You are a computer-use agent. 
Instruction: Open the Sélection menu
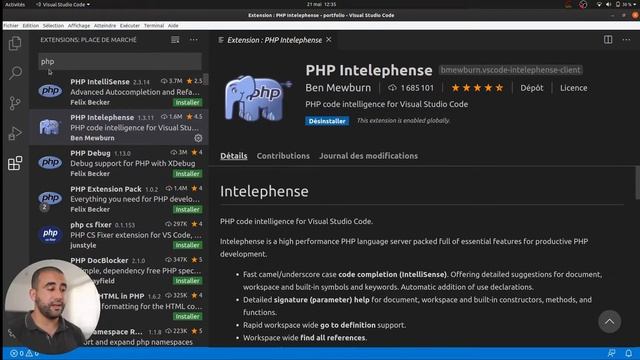(53, 25)
